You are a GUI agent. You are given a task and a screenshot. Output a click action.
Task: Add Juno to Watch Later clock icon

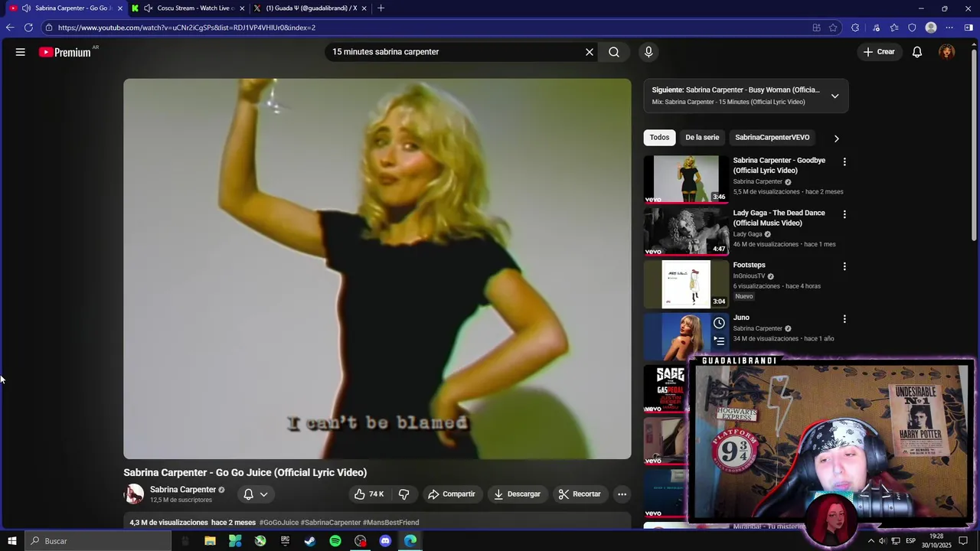click(719, 323)
